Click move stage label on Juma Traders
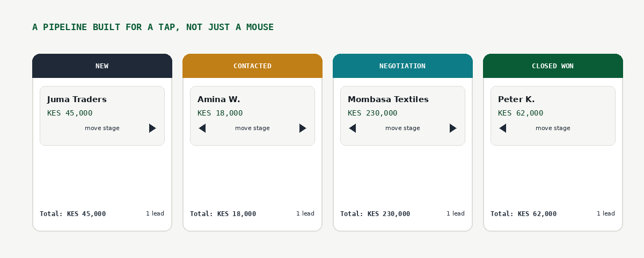 tap(102, 128)
